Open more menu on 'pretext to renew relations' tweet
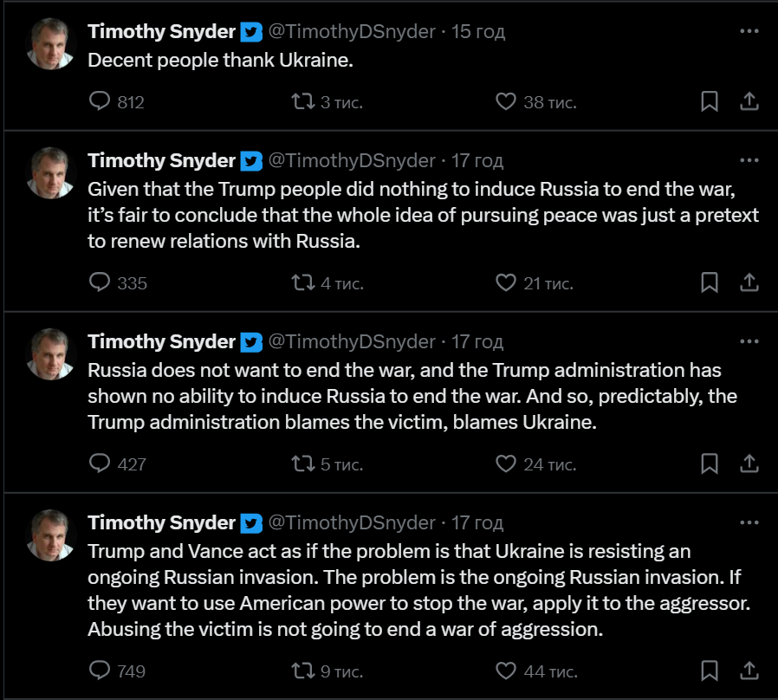778x700 pixels. point(749,161)
